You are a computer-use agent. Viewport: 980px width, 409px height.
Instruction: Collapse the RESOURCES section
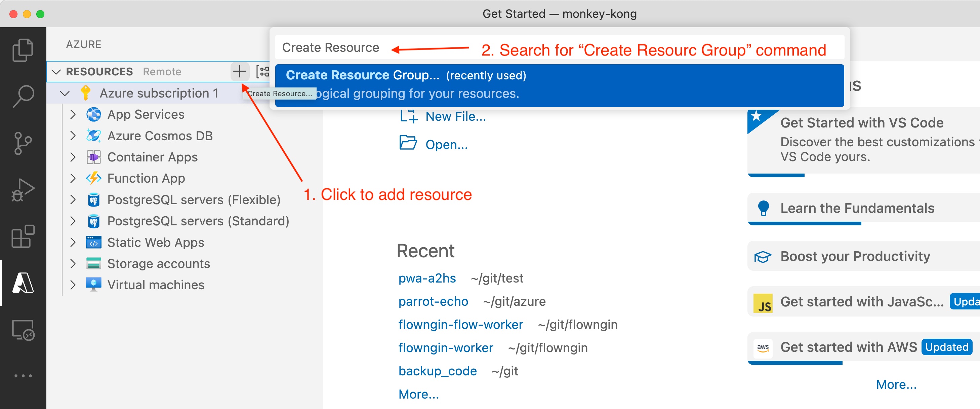(56, 72)
